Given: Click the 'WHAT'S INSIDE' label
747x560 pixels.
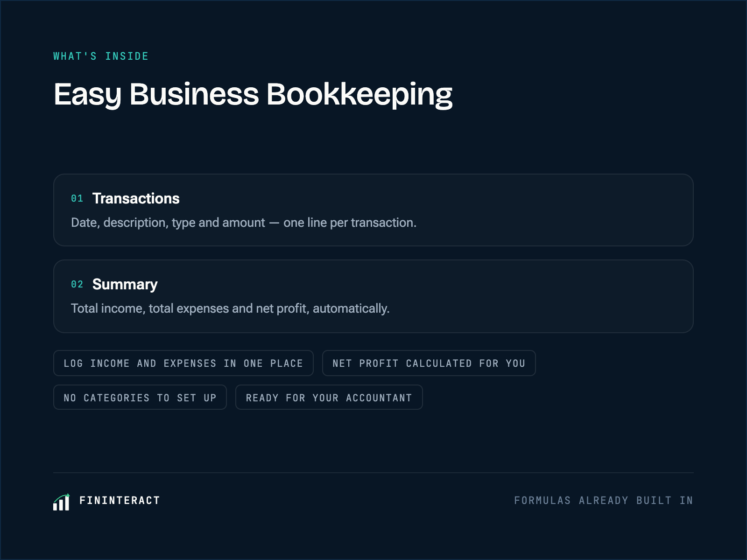Looking at the screenshot, I should 101,56.
